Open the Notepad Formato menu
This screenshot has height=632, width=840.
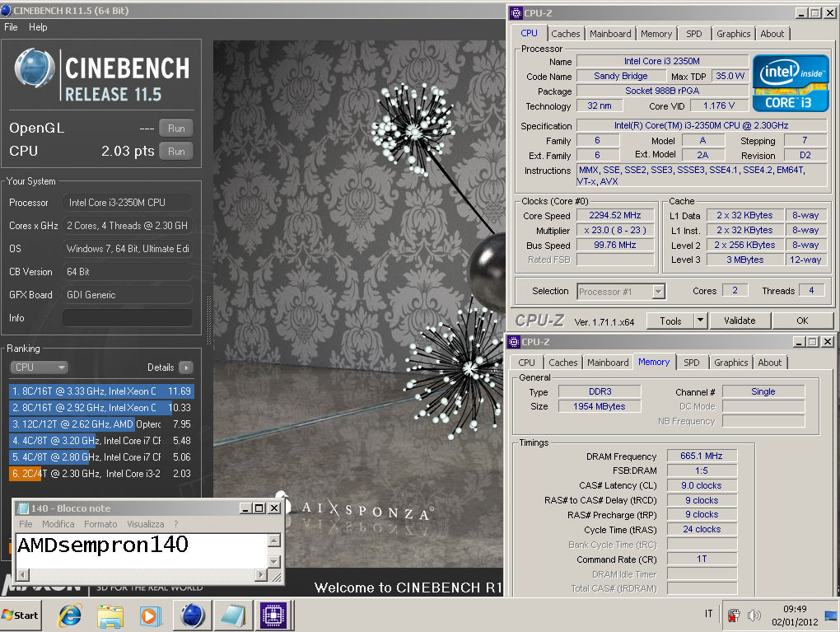(x=100, y=524)
